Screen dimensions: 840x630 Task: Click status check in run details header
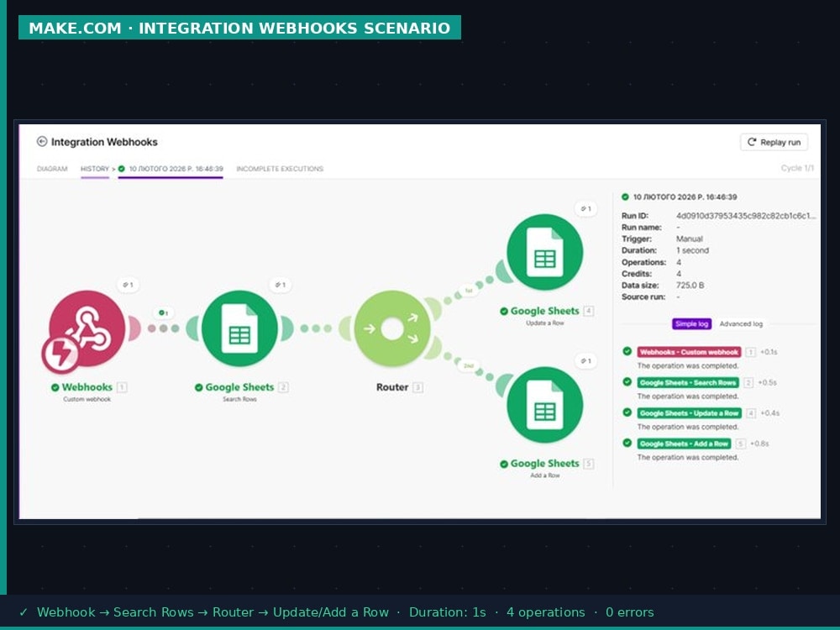pyautogui.click(x=625, y=197)
